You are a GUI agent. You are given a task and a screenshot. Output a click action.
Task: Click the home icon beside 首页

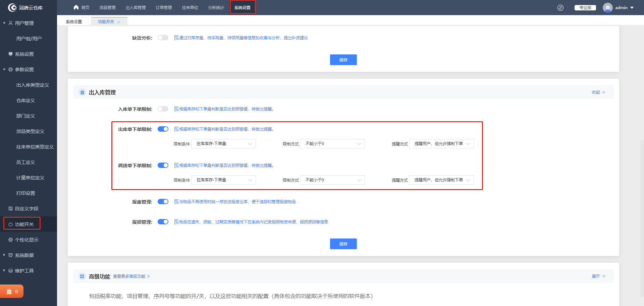click(76, 7)
